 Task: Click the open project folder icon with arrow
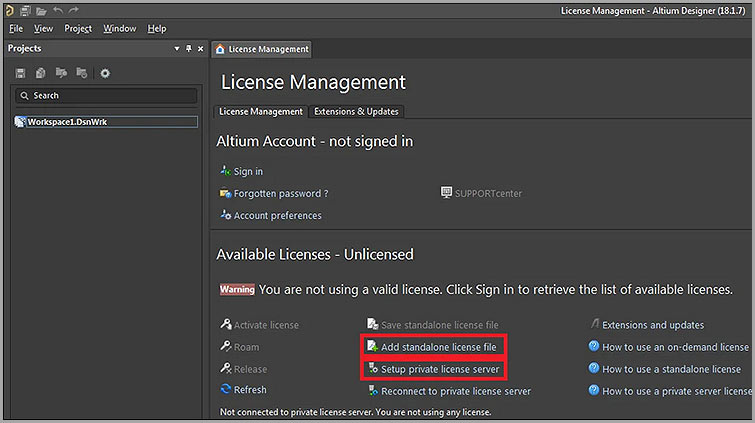tap(61, 73)
